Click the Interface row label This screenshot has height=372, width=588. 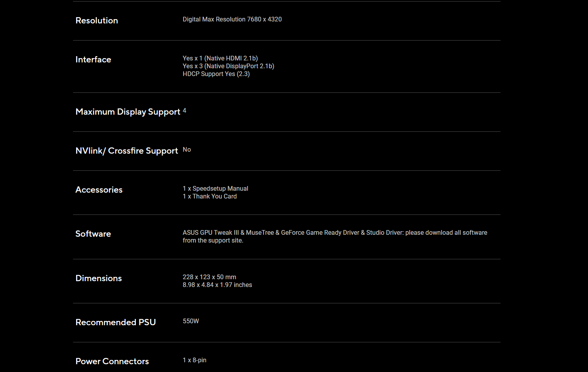click(x=93, y=60)
